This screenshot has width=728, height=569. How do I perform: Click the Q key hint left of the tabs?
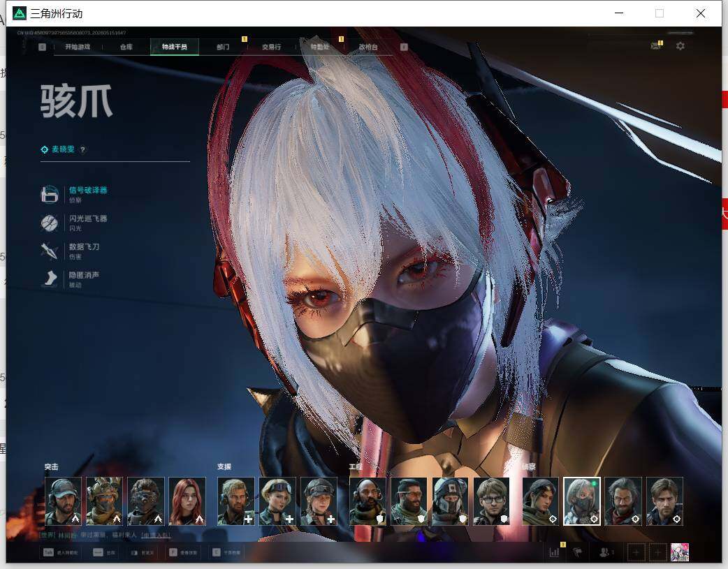[42, 47]
